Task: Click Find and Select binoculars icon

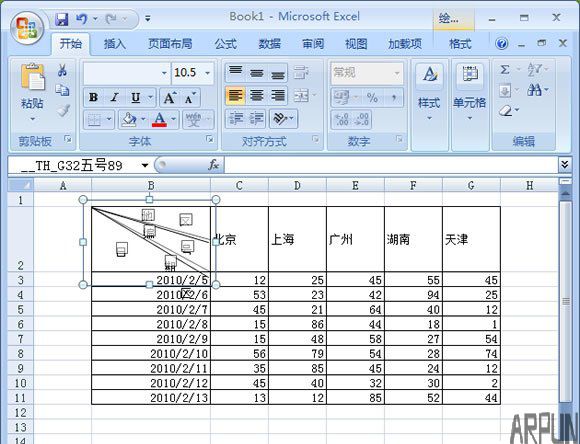Action: (535, 90)
